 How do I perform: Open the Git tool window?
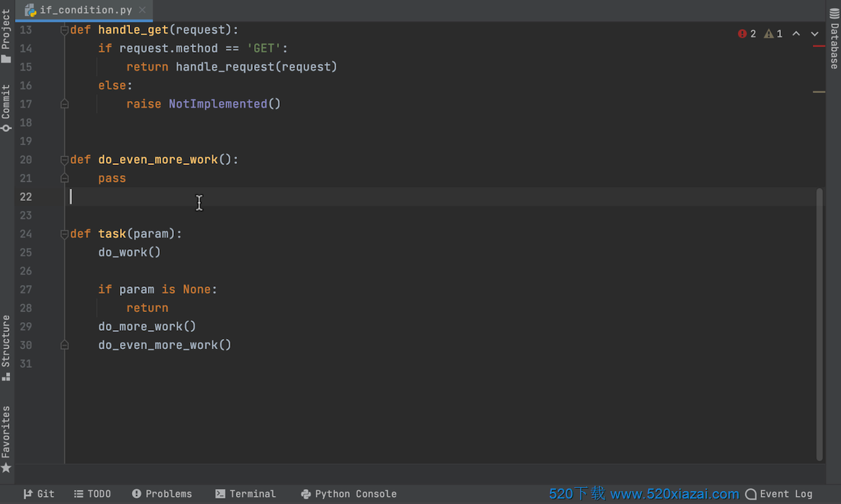pos(38,494)
